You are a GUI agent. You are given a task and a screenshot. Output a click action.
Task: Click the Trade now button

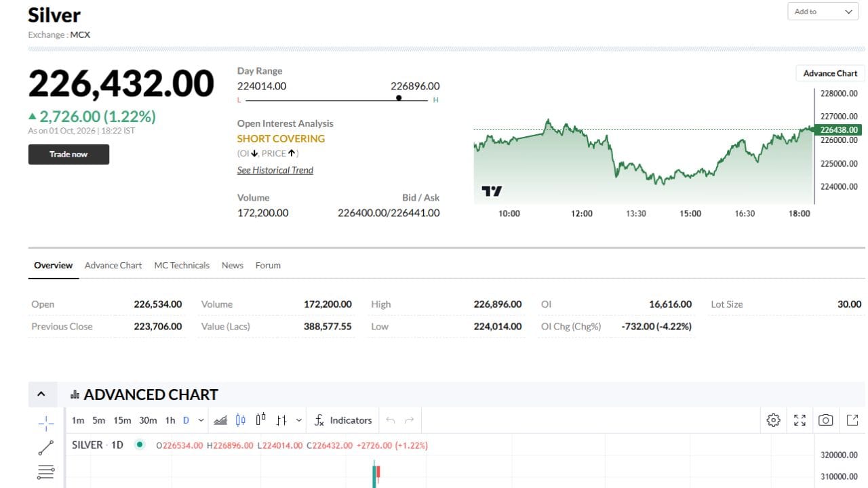click(68, 155)
